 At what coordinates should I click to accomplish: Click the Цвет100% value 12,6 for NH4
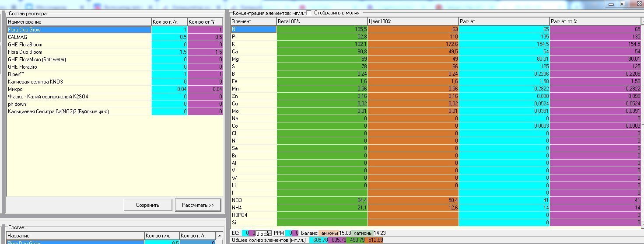pyautogui.click(x=413, y=208)
